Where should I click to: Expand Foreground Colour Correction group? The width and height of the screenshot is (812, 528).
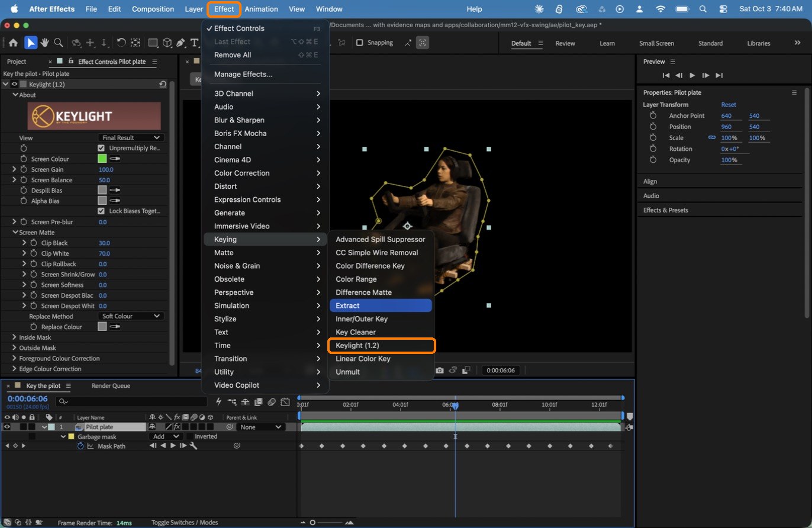[x=14, y=359]
